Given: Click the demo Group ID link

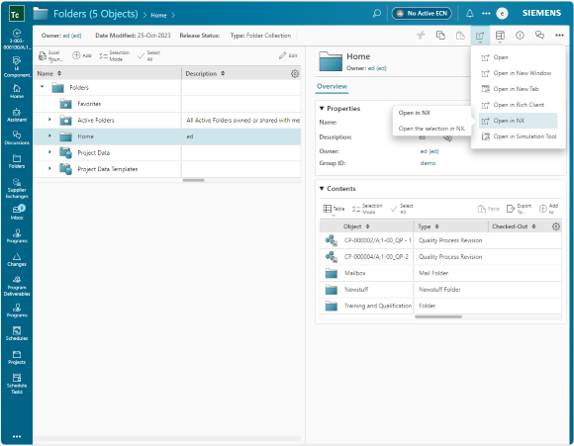Looking at the screenshot, I should click(428, 163).
